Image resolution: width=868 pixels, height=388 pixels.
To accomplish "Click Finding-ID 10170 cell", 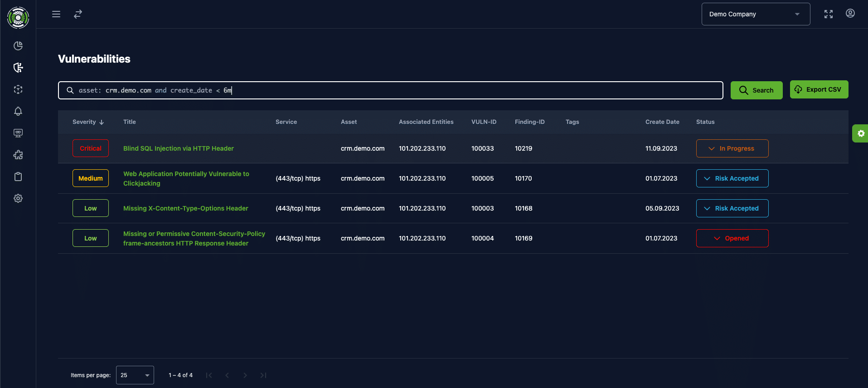I will tap(524, 178).
